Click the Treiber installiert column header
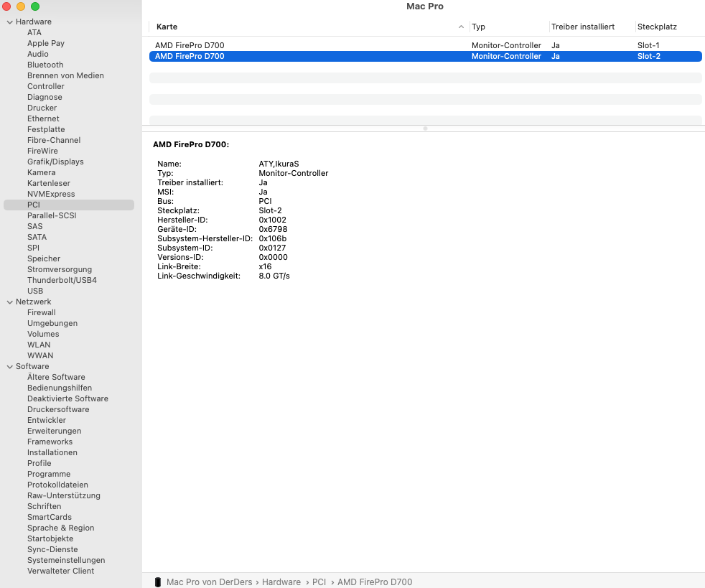Screen dimensions: 705x588 pos(582,27)
